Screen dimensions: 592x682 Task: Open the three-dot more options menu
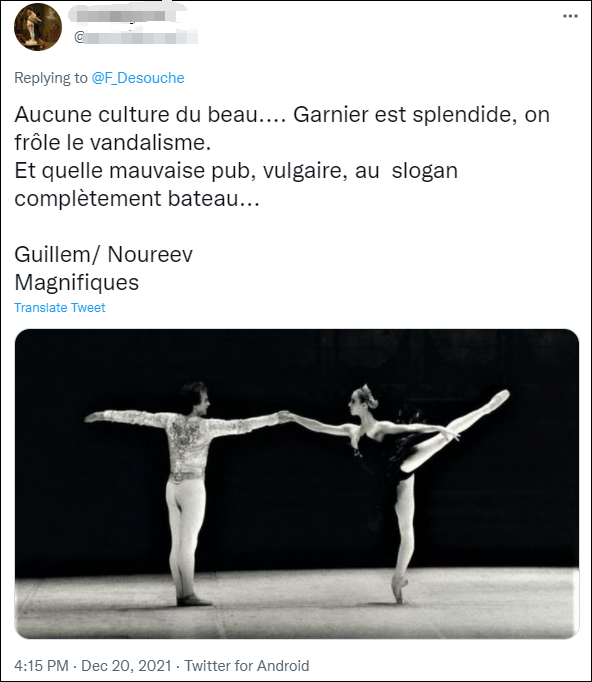570,16
